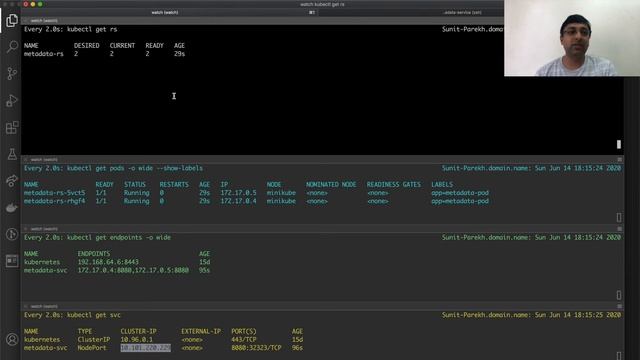
Task: Click the port value '443/TCP'
Action: pos(244,340)
